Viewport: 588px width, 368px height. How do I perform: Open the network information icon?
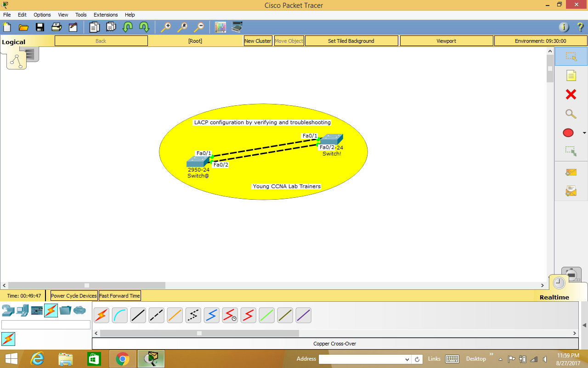coord(564,27)
